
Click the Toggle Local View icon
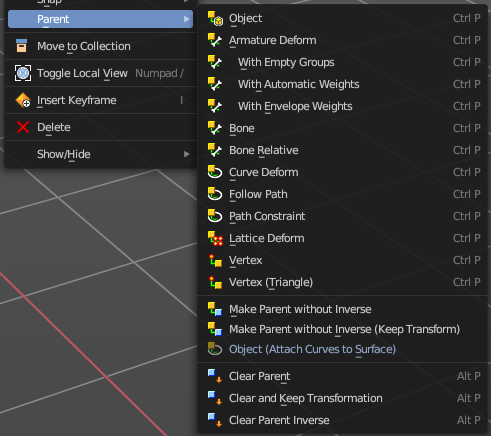23,73
